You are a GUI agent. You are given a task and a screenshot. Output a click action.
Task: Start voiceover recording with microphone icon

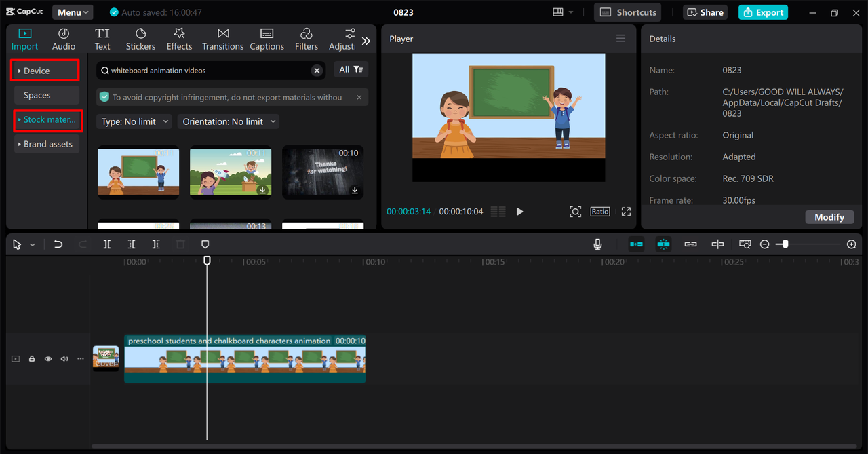597,244
